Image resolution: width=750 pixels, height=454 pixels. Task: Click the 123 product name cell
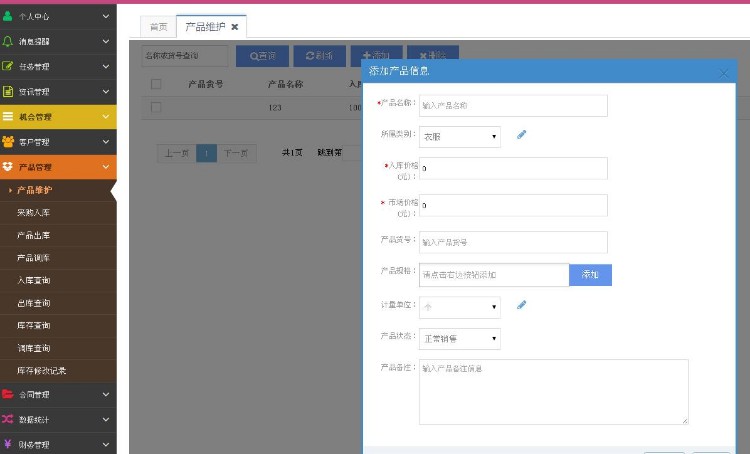point(275,108)
